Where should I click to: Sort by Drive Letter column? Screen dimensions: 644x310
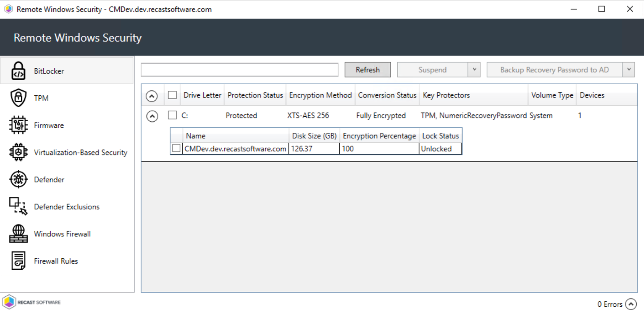coord(203,95)
